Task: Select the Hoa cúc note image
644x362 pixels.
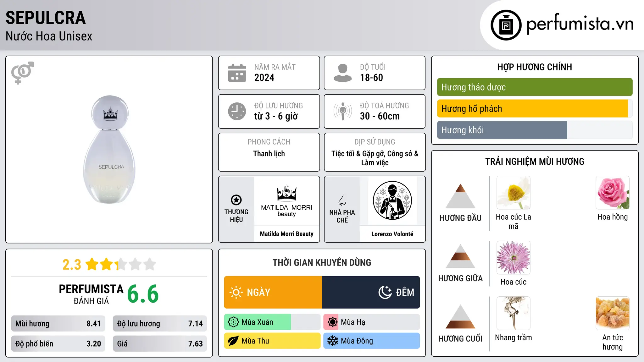Action: (x=513, y=258)
